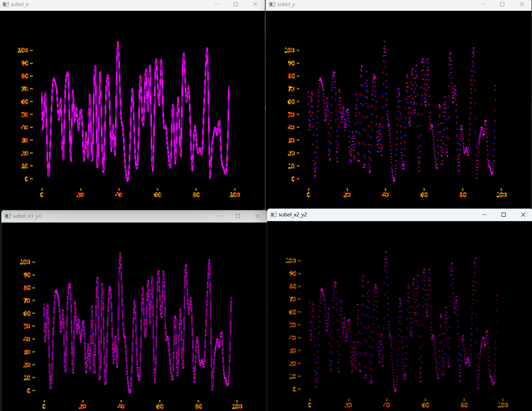This screenshot has width=532, height=411.
Task: Maximize the sobel_x1_y1 window
Action: [238, 216]
